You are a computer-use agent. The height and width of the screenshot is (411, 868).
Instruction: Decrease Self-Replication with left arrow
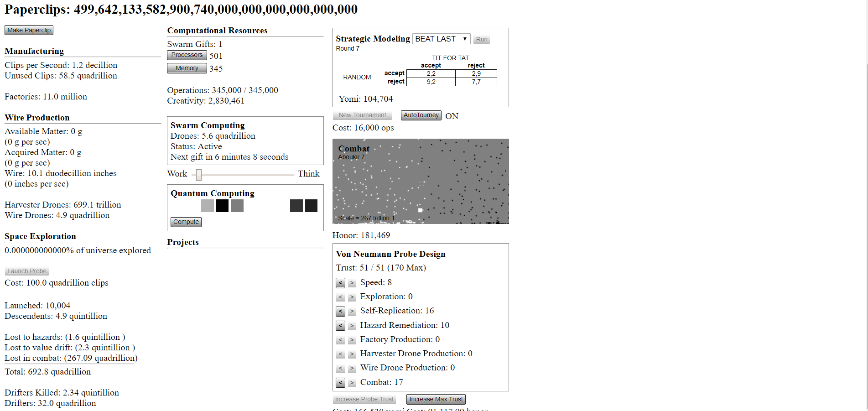coord(340,311)
